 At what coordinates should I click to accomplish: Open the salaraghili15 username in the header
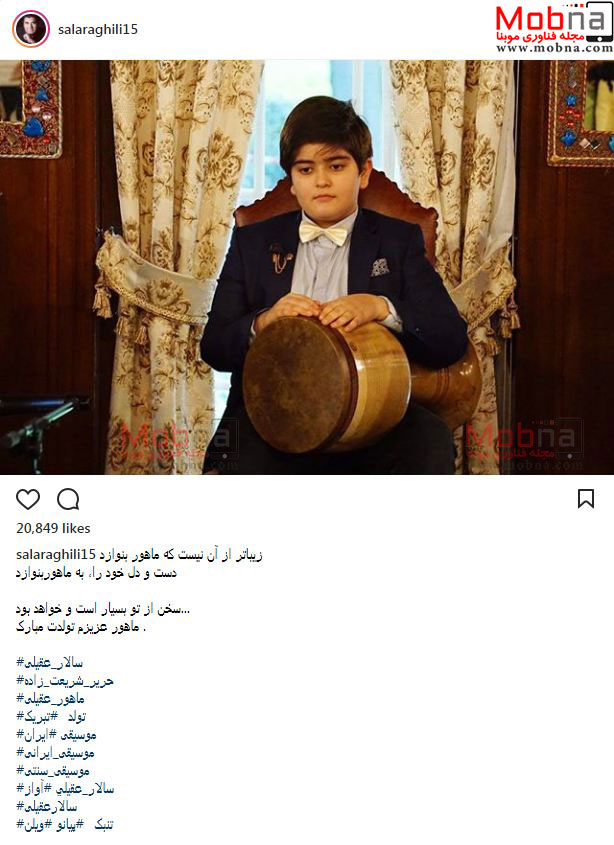tap(98, 29)
